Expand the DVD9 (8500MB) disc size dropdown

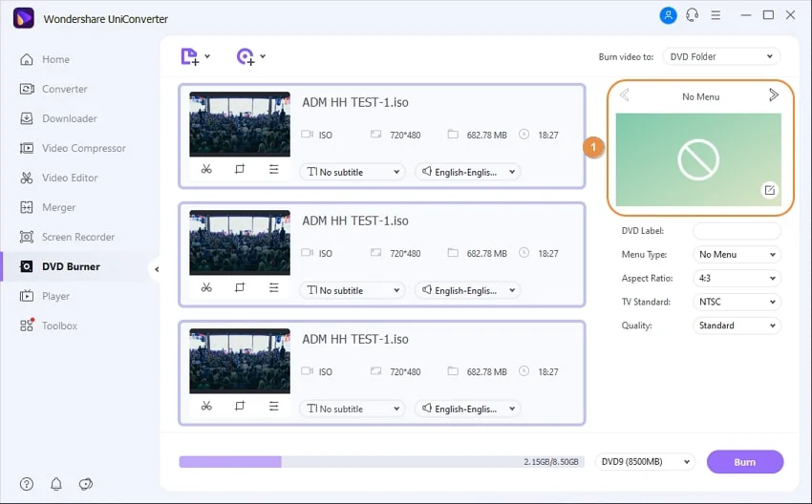[x=645, y=462]
